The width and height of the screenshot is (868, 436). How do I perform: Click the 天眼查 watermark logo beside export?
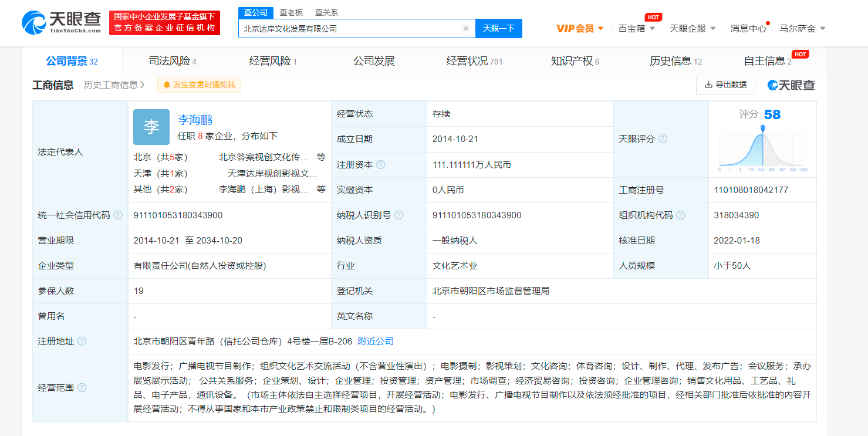[x=791, y=85]
